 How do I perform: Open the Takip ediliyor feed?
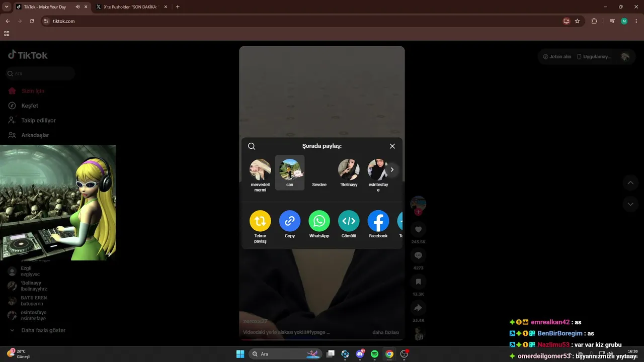coord(38,121)
